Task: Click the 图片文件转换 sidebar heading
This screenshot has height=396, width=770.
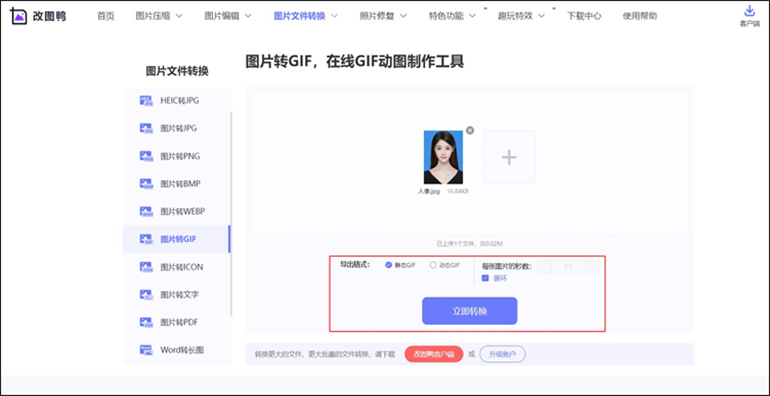Action: [177, 71]
